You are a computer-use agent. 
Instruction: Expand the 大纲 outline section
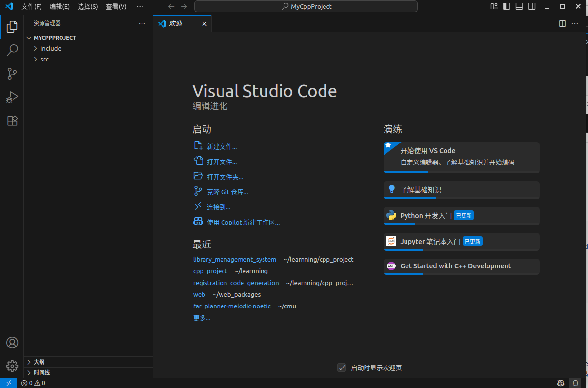(x=39, y=362)
